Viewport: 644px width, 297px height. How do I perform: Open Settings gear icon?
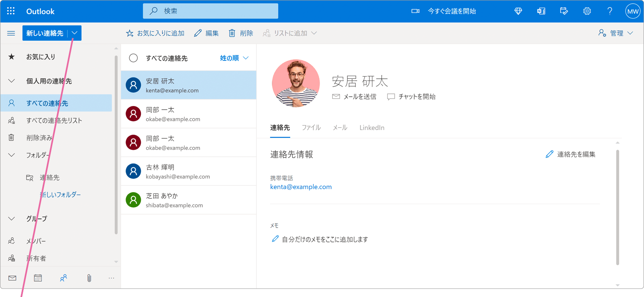(587, 11)
